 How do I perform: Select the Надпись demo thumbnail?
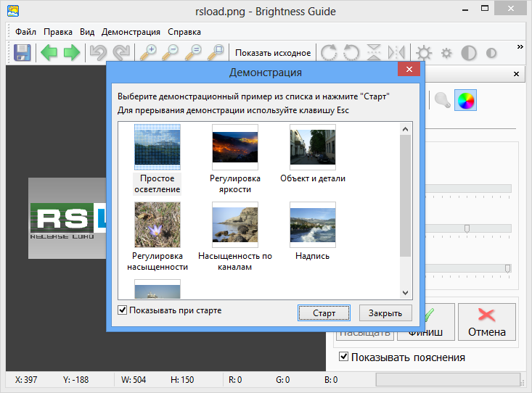click(x=313, y=225)
